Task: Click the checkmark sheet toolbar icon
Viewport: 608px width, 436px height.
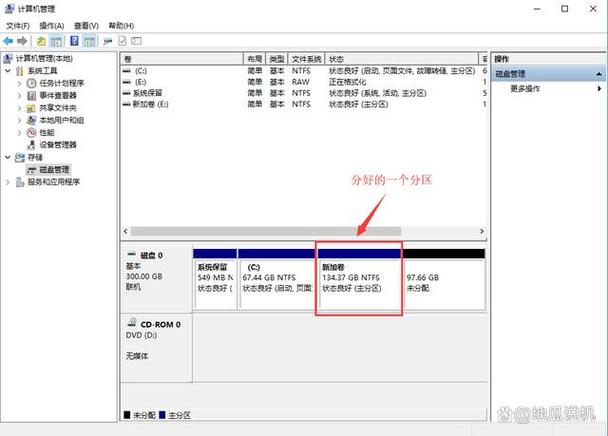Action: (122, 41)
